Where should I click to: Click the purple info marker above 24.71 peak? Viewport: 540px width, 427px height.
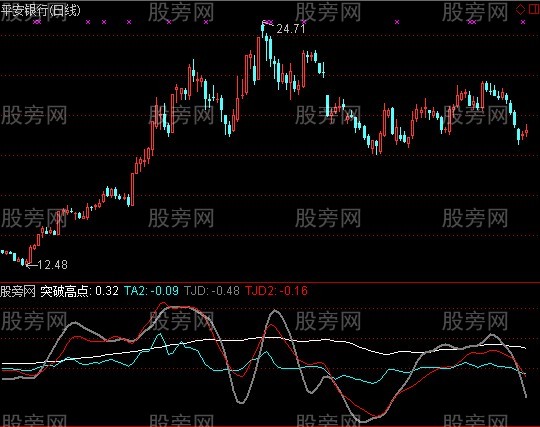268,22
